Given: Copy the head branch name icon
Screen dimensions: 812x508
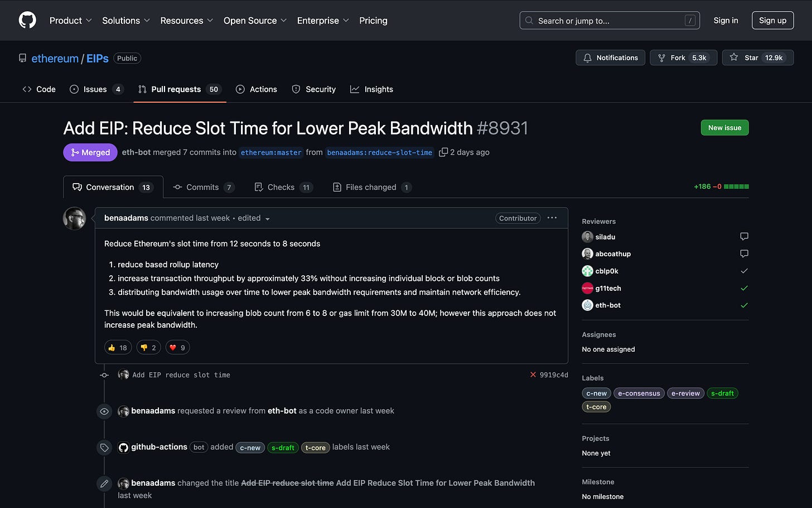Looking at the screenshot, I should pyautogui.click(x=443, y=152).
